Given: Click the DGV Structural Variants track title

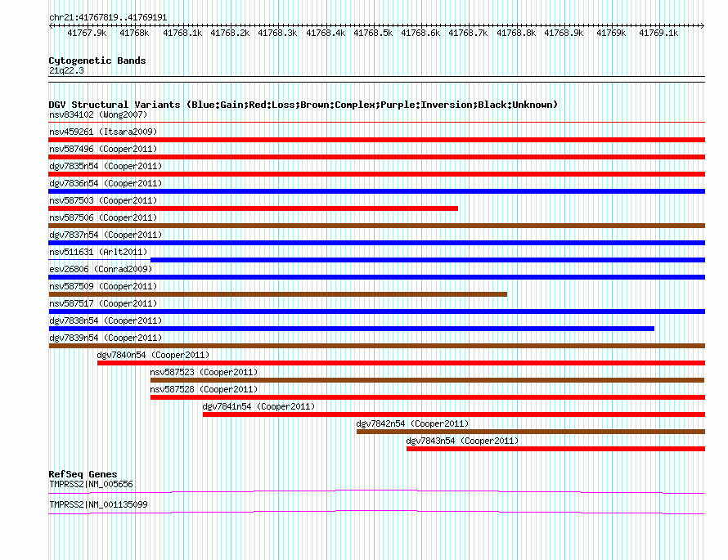Looking at the screenshot, I should tap(303, 105).
